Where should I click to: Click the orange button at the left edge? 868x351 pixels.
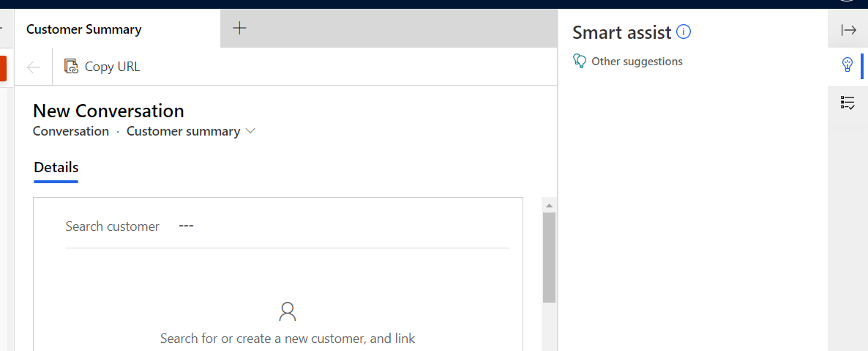(x=4, y=68)
